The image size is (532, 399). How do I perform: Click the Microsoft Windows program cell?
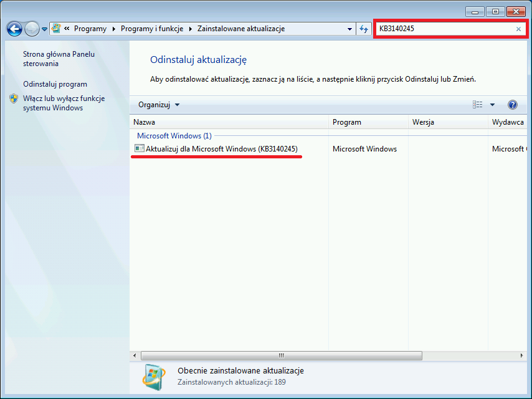[x=364, y=149]
